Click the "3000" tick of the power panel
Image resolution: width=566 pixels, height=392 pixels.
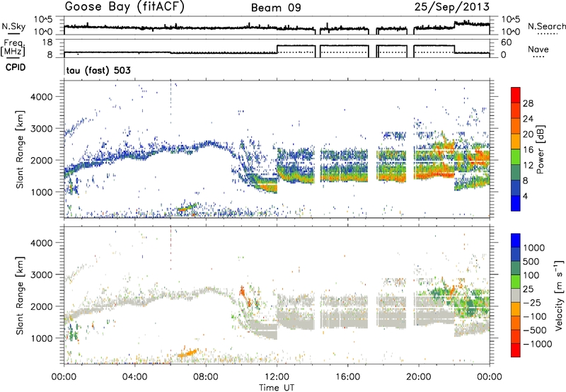click(x=41, y=129)
